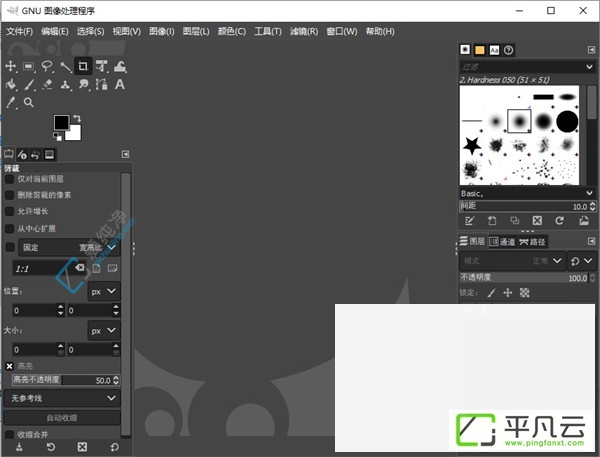Restore tool preset icon in tool options
The image size is (600, 457).
pyautogui.click(x=51, y=447)
